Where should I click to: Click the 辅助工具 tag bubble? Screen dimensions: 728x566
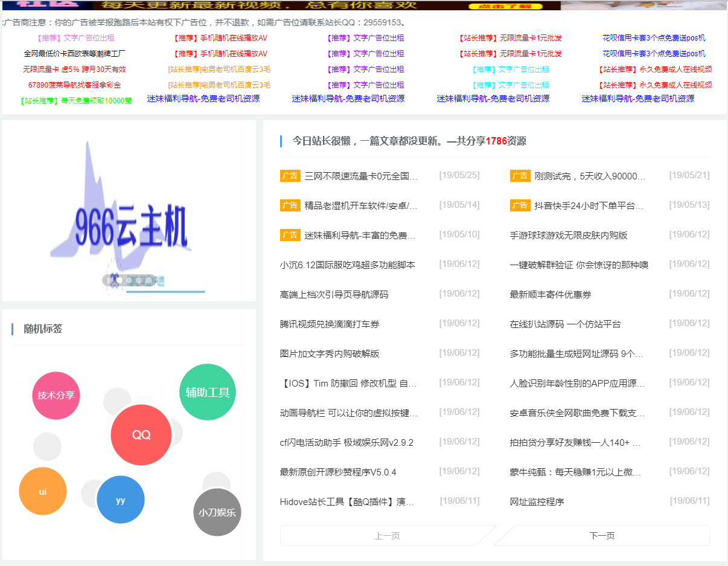(207, 393)
